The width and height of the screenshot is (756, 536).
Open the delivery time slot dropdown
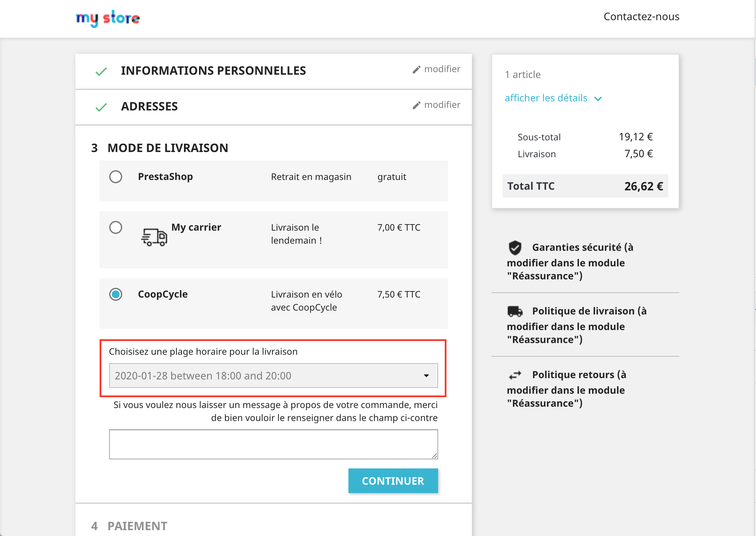(x=273, y=376)
